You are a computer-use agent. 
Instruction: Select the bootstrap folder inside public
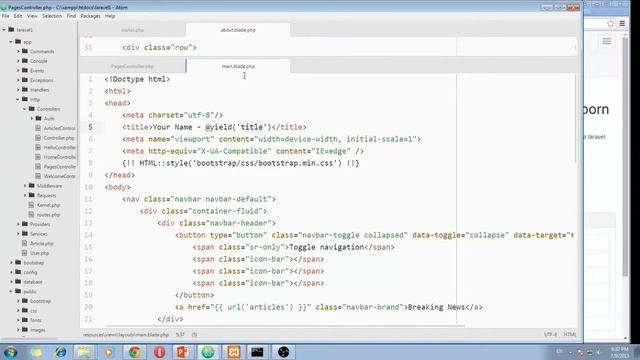pyautogui.click(x=40, y=301)
